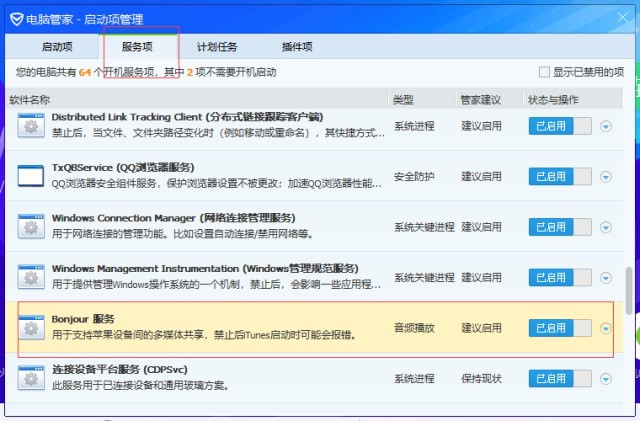Click the Windows Management Instrumentation service icon
The height and width of the screenshot is (421, 640).
31,277
